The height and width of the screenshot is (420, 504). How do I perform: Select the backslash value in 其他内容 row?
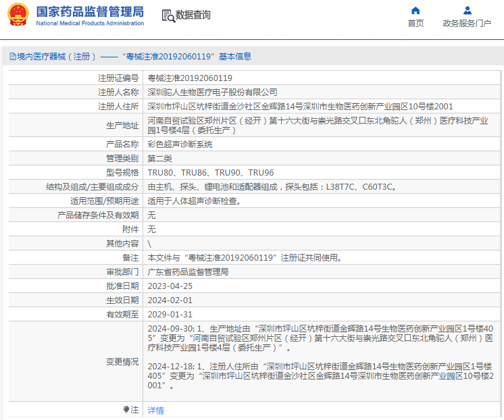pos(149,244)
